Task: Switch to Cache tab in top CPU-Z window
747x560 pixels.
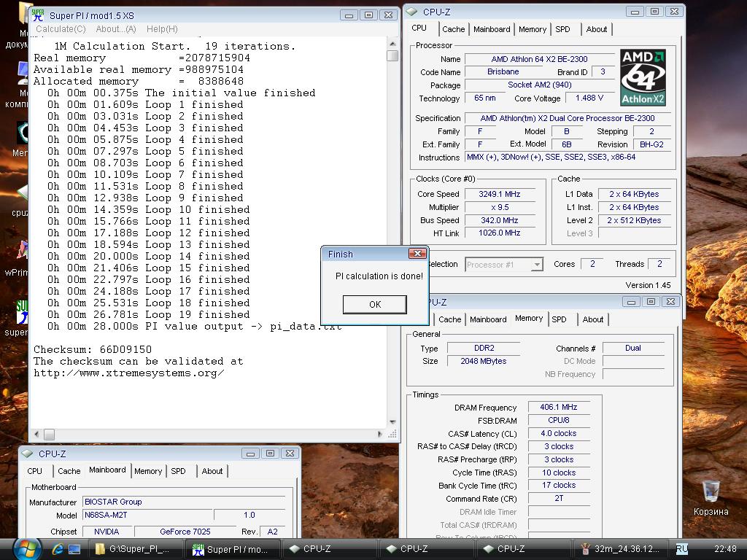Action: 454,29
